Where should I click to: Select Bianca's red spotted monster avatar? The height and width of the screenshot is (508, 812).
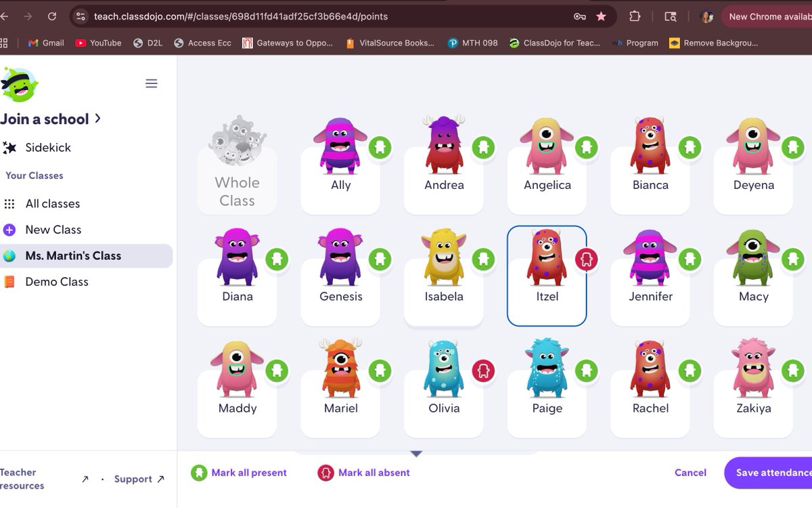[x=650, y=146]
